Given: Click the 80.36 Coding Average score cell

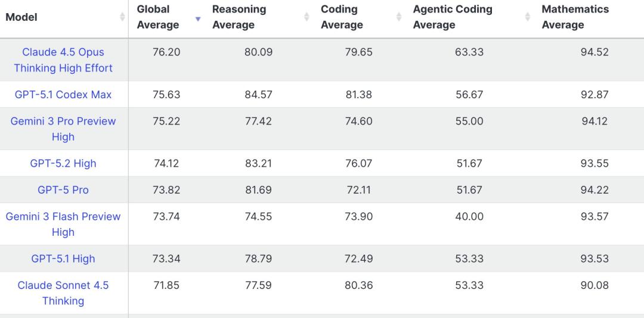Looking at the screenshot, I should (x=358, y=285).
